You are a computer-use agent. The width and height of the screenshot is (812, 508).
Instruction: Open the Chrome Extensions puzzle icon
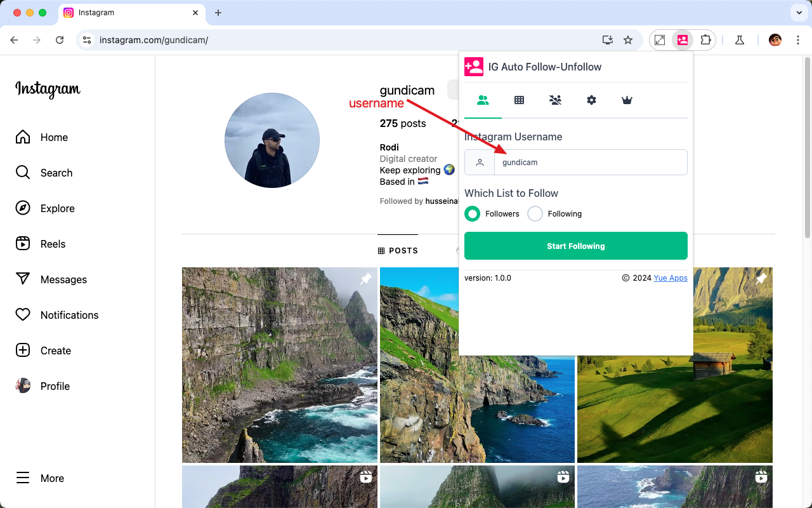[705, 39]
